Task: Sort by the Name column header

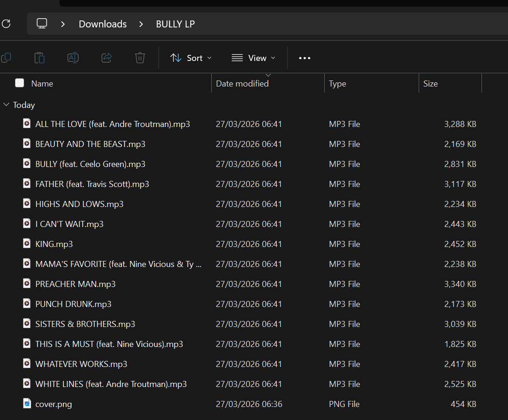Action: [x=42, y=84]
